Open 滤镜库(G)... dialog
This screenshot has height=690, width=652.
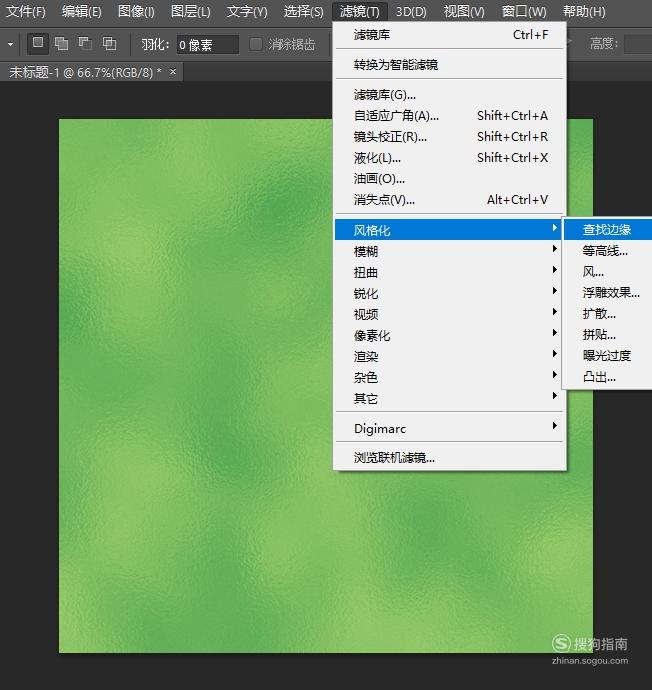449,95
